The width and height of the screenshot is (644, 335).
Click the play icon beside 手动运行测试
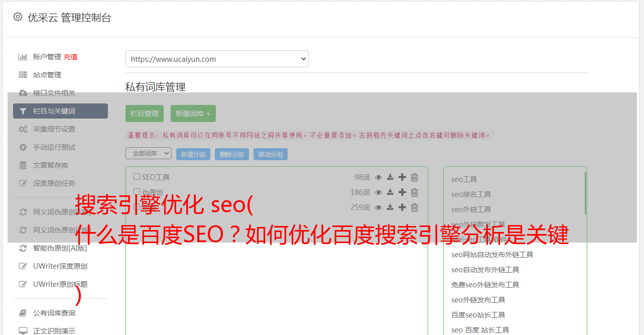click(23, 147)
